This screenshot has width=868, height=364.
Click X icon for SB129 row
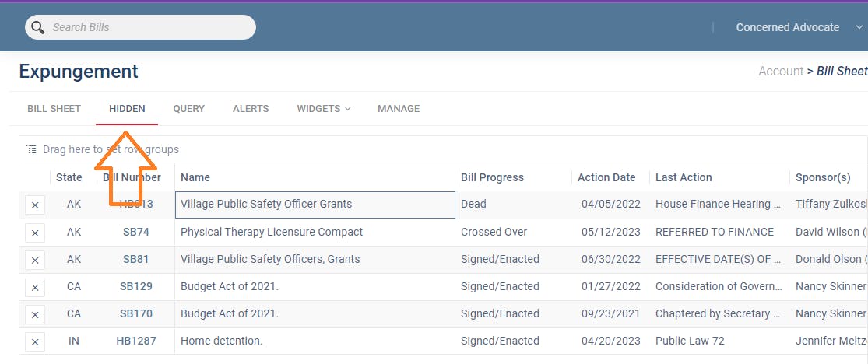[x=35, y=287]
